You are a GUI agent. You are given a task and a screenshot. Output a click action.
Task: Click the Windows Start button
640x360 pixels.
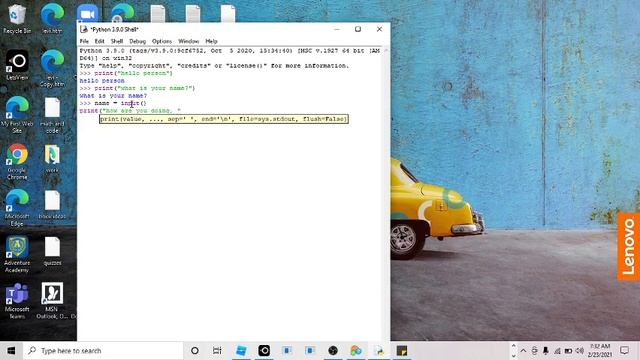[11, 351]
